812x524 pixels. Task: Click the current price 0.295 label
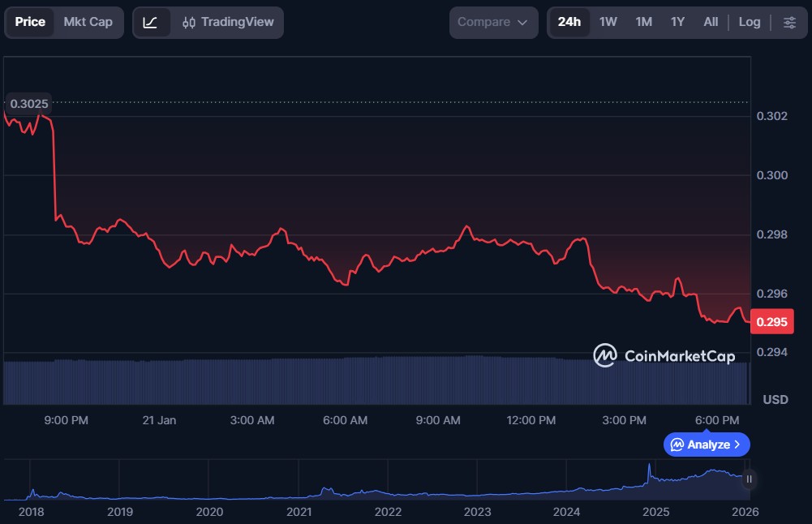[770, 322]
